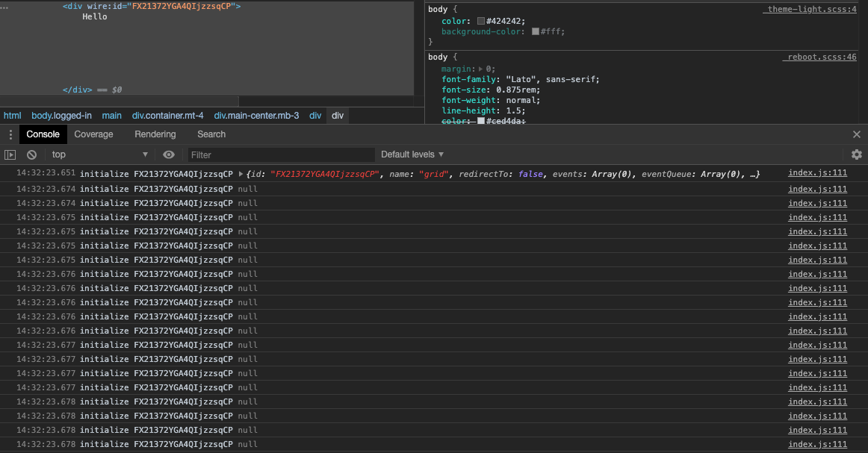Open the Rendering tab
Viewport: 868px width, 453px height.
pyautogui.click(x=155, y=134)
